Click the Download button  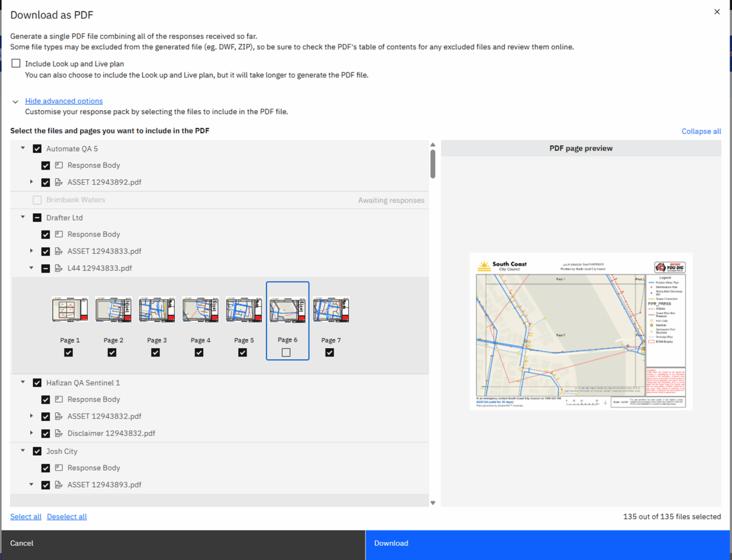point(547,543)
